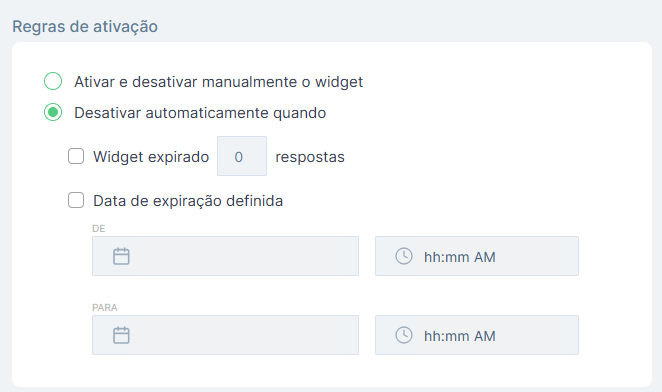Click inside the DE date input field
Image resolution: width=662 pixels, height=392 pixels.
pyautogui.click(x=225, y=256)
